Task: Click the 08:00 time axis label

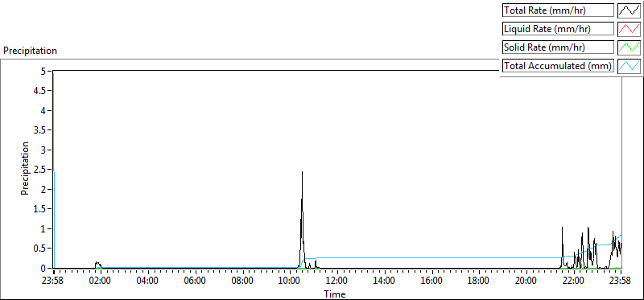Action: tap(242, 282)
